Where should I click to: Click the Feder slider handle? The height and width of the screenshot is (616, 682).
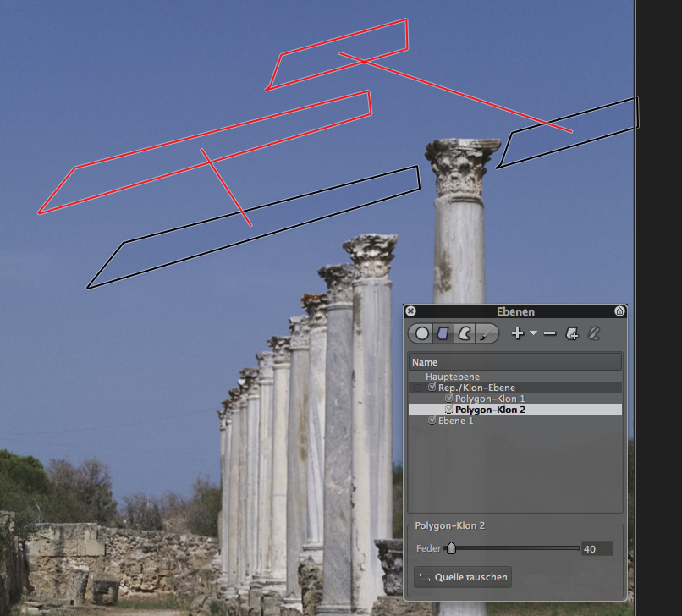click(451, 548)
